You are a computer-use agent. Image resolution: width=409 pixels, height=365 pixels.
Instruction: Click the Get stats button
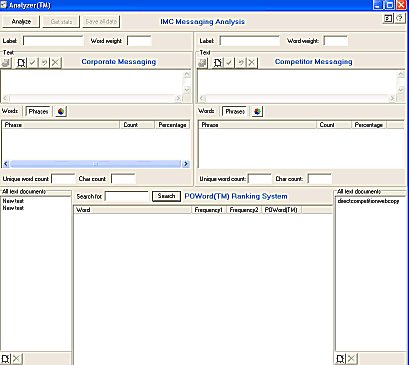point(61,22)
